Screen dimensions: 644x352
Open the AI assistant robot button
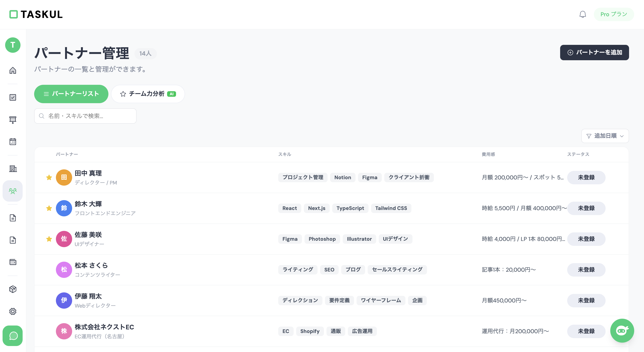[622, 330]
